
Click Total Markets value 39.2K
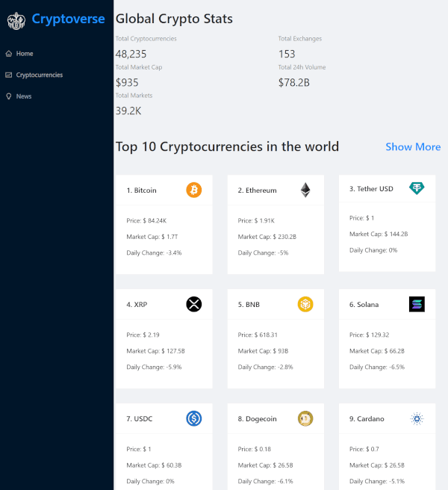[x=128, y=111]
